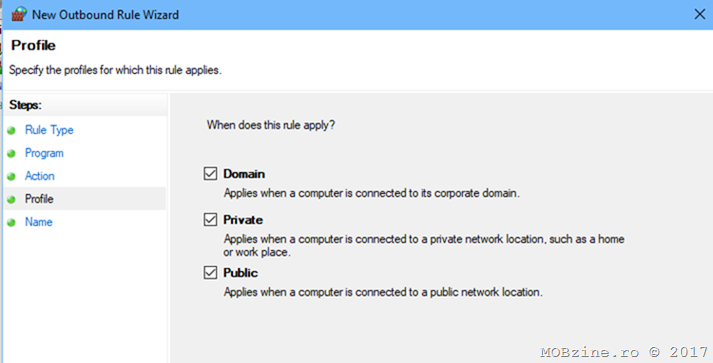This screenshot has height=363, width=713.
Task: Uncheck the Domain profile checkbox
Action: (210, 174)
